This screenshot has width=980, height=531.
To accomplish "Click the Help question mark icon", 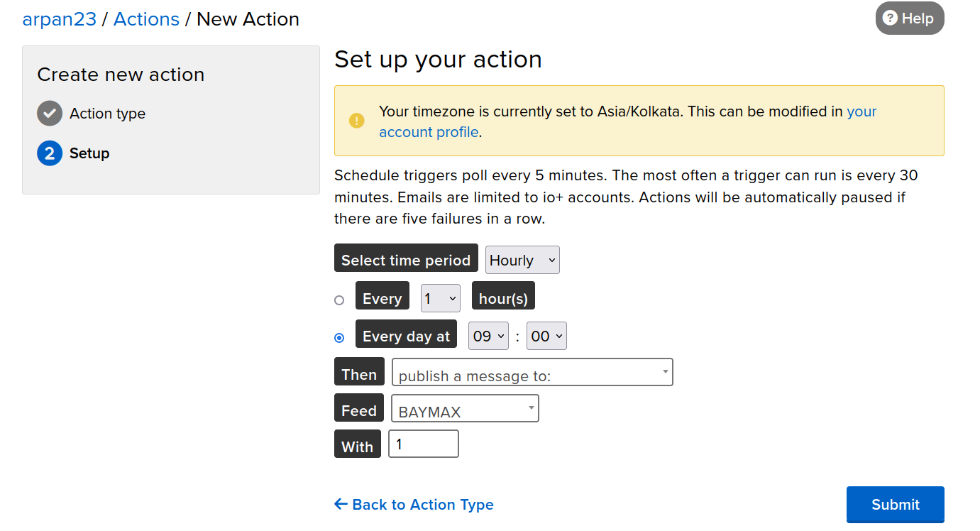I will (891, 18).
